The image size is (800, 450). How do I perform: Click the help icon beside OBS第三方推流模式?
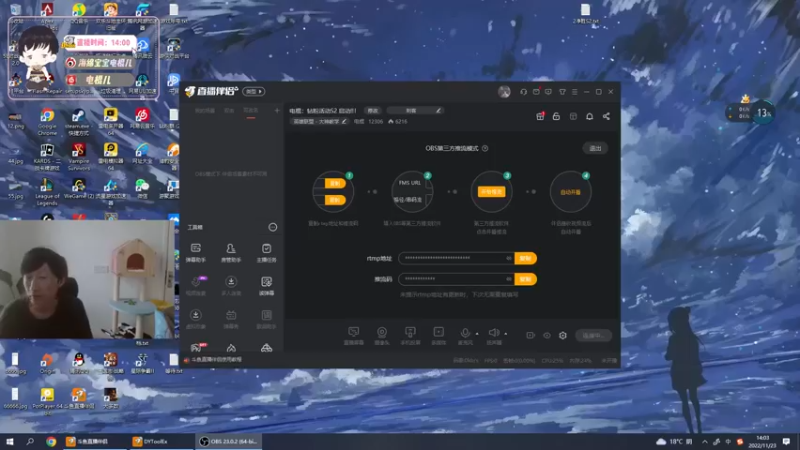(x=485, y=148)
